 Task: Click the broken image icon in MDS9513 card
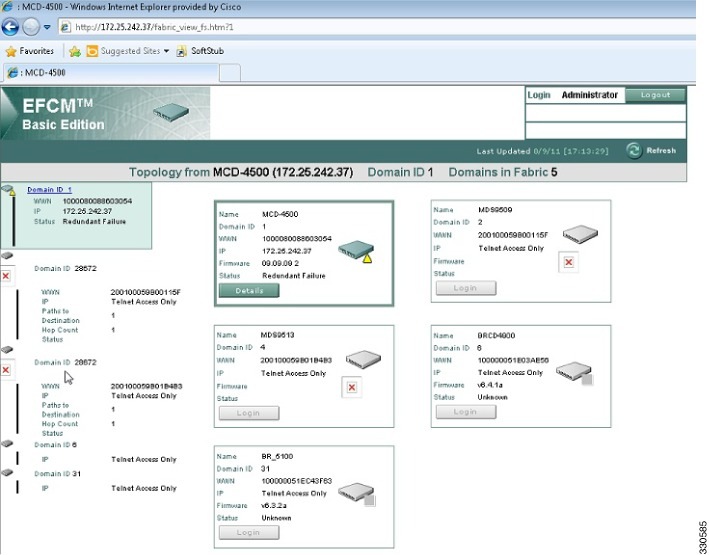(352, 387)
